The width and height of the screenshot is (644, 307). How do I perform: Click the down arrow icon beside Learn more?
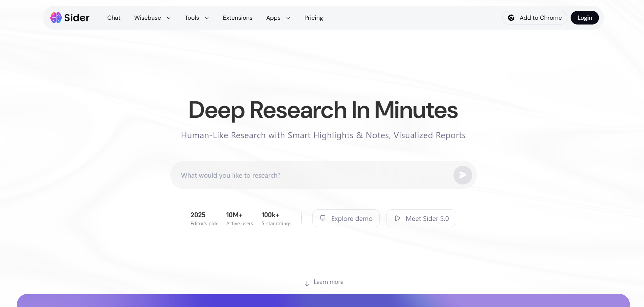pos(307,284)
